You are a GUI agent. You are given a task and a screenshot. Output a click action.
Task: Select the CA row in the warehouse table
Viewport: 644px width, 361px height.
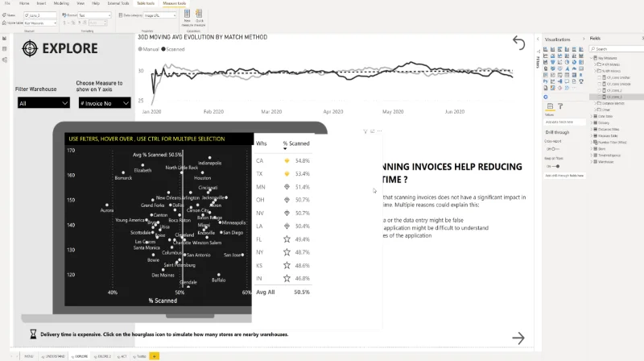pyautogui.click(x=283, y=161)
